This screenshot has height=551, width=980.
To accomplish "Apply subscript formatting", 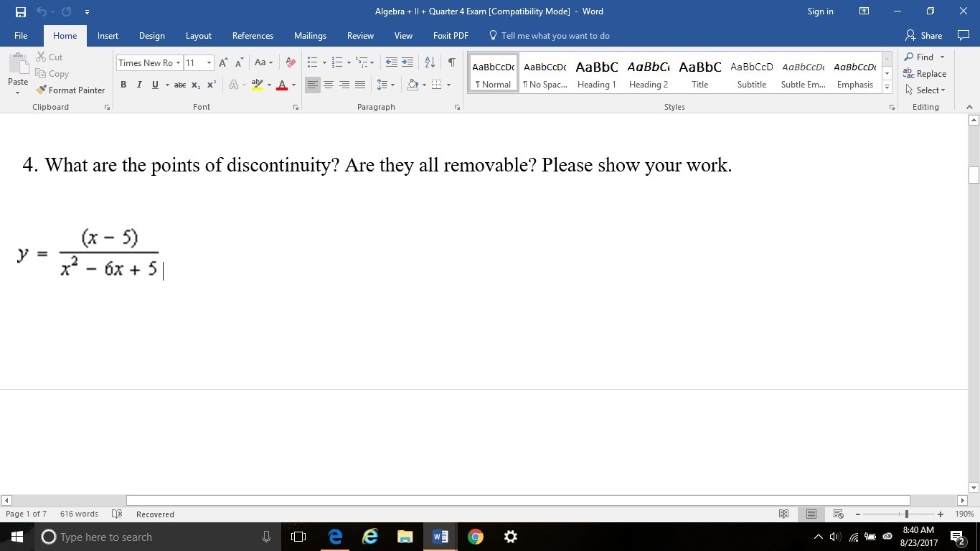I will 196,85.
